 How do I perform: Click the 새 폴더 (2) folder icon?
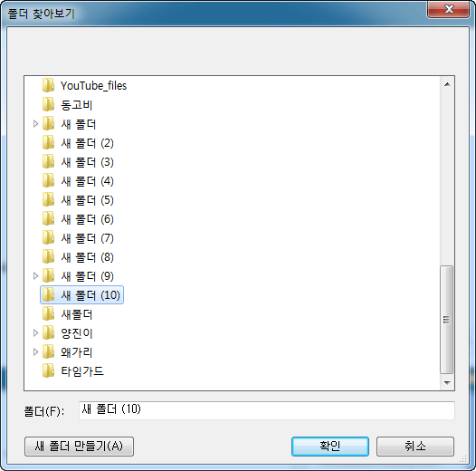click(48, 142)
